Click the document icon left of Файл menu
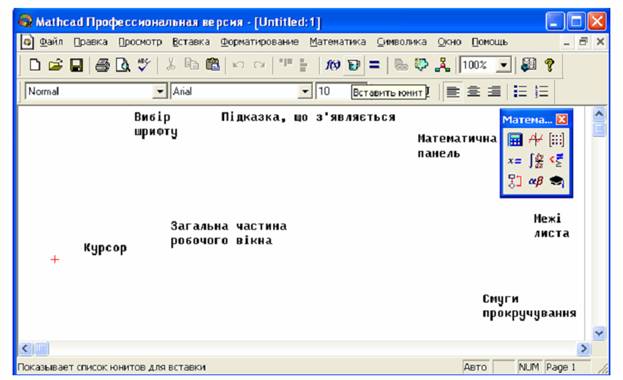623x380 pixels. tap(27, 42)
